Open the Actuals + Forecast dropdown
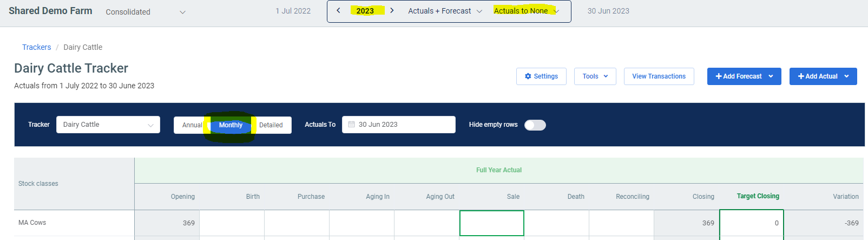Image resolution: width=868 pixels, height=240 pixels. pyautogui.click(x=445, y=11)
